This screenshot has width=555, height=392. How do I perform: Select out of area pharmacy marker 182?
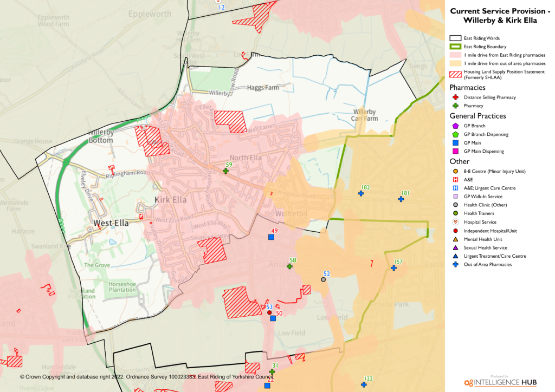click(x=361, y=193)
